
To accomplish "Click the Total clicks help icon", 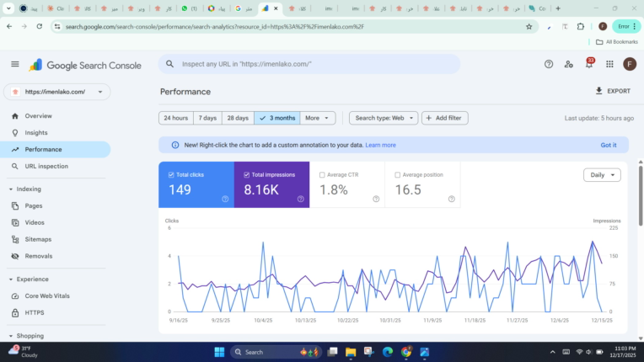I will (x=225, y=199).
